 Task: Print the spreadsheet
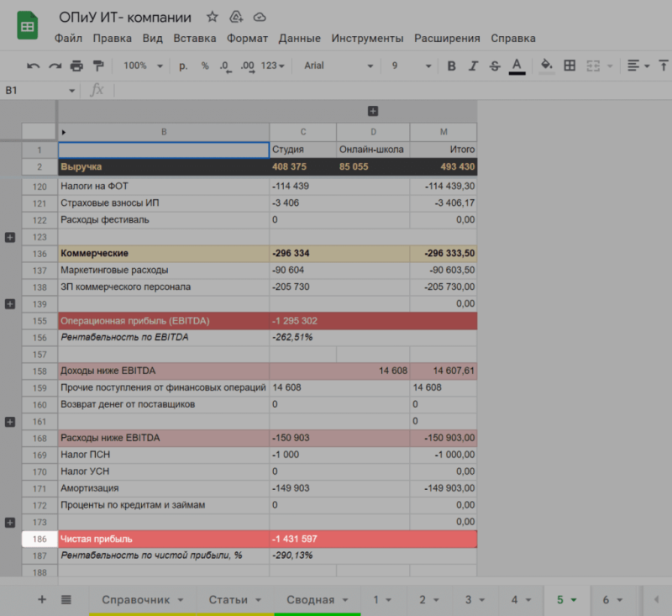[x=76, y=66]
